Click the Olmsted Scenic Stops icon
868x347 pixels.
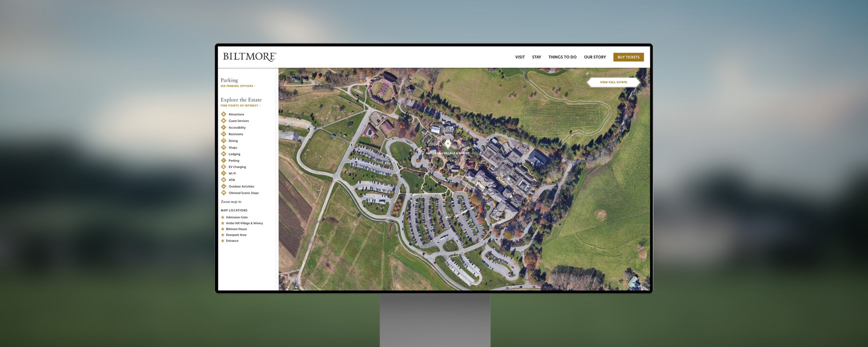223,193
